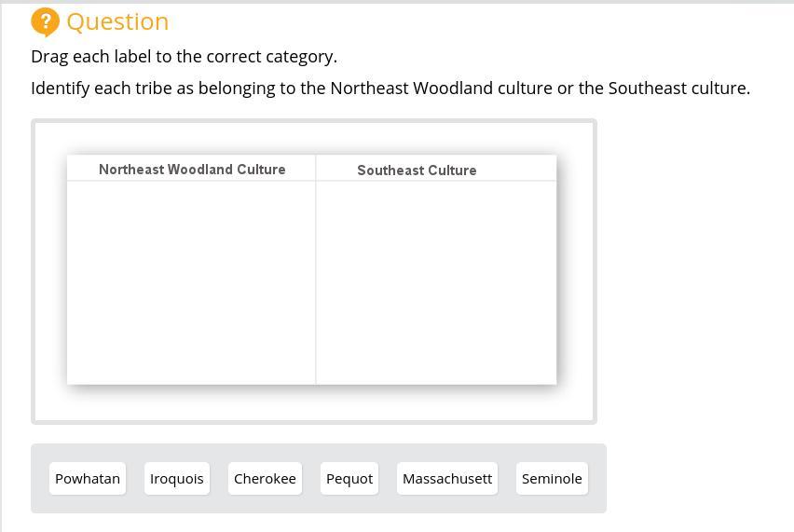Choose the Massachusett label
The height and width of the screenshot is (532, 794).
447,479
